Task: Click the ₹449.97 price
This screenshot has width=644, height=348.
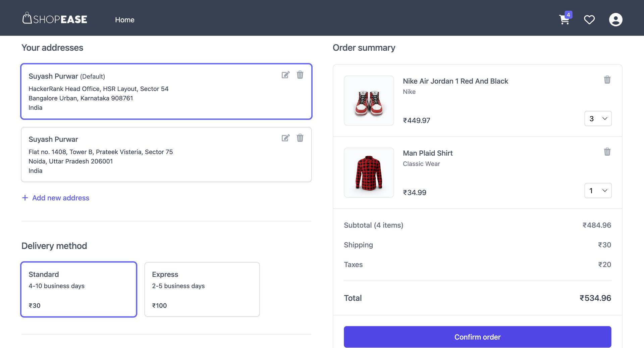Action: click(x=417, y=120)
